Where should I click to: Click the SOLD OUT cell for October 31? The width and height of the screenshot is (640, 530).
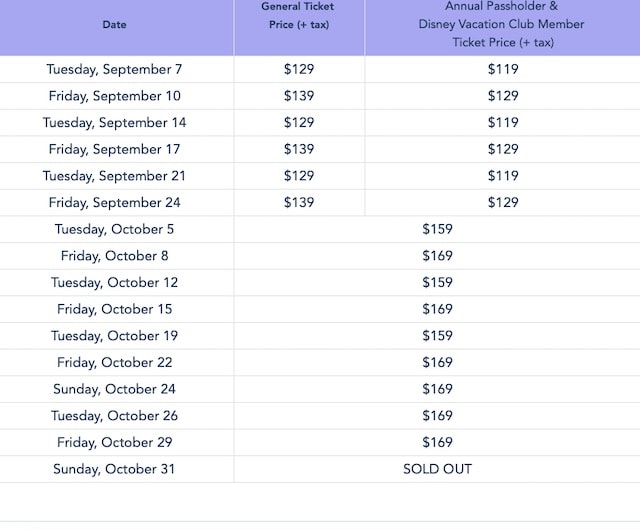click(437, 469)
